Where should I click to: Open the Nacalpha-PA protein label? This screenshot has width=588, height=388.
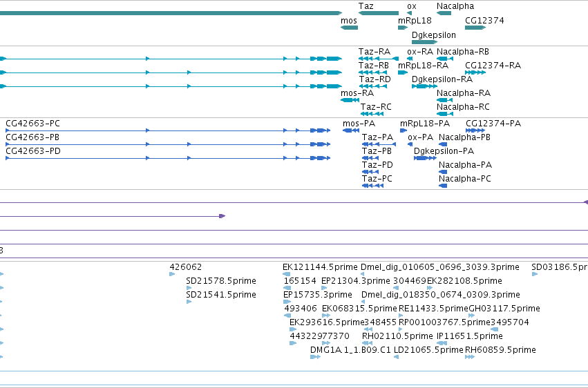(x=466, y=165)
